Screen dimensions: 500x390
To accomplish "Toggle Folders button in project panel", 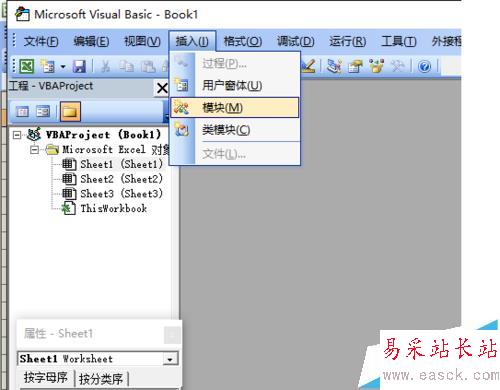I will [x=70, y=111].
